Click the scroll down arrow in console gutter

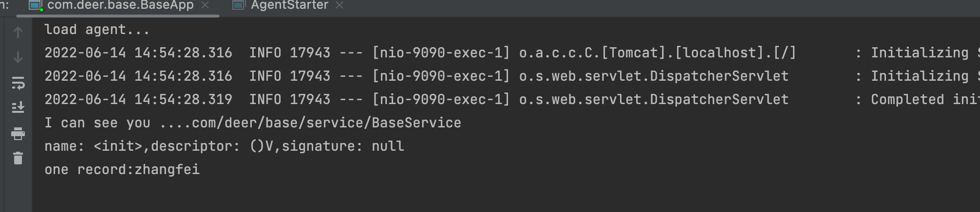coord(18,57)
